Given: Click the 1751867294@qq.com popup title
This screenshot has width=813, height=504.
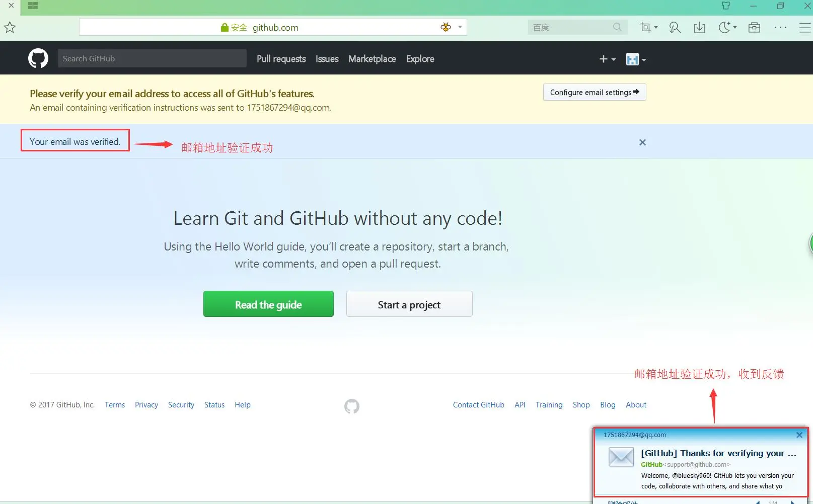Looking at the screenshot, I should (635, 435).
